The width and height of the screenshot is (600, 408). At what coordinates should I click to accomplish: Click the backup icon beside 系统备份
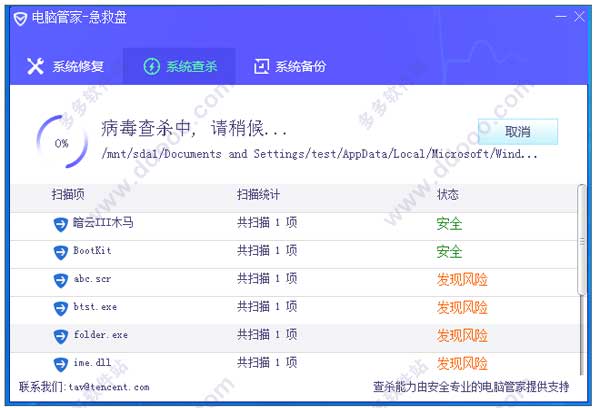pos(262,66)
